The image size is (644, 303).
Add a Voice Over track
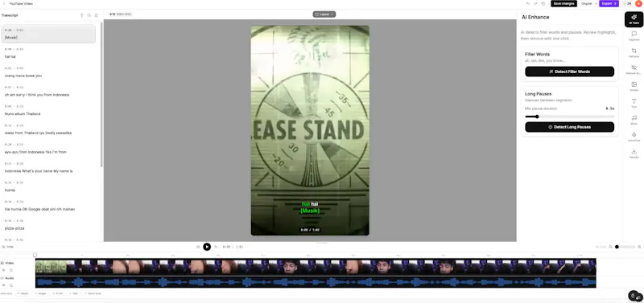point(93,293)
